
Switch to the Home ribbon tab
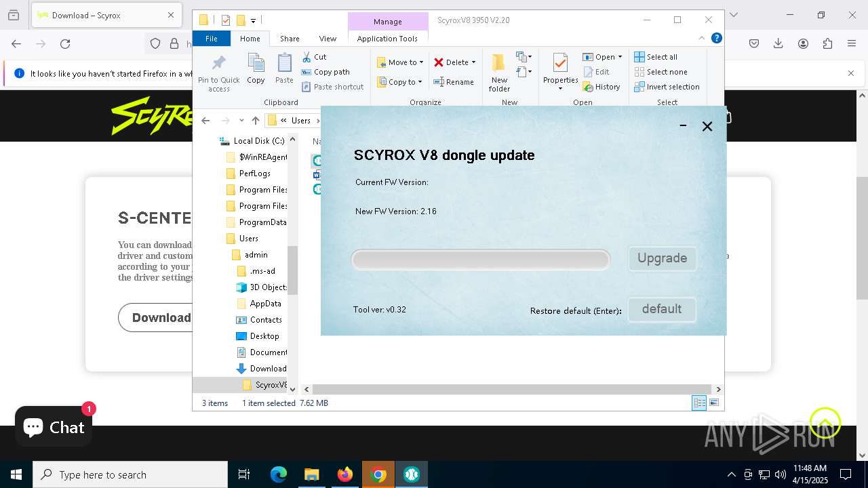pyautogui.click(x=250, y=39)
